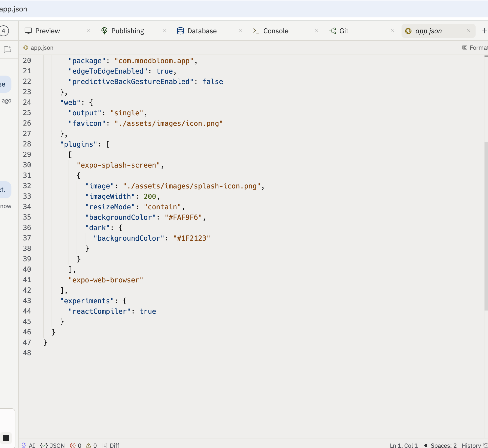
Task: Click the "./assets/images/splash-icon.png" image path
Action: (x=192, y=186)
